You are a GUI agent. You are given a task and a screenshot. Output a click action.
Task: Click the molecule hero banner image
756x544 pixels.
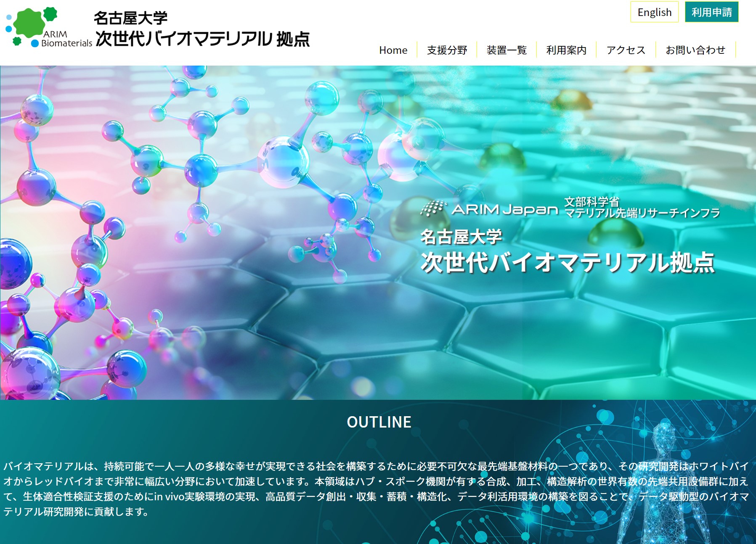click(378, 232)
